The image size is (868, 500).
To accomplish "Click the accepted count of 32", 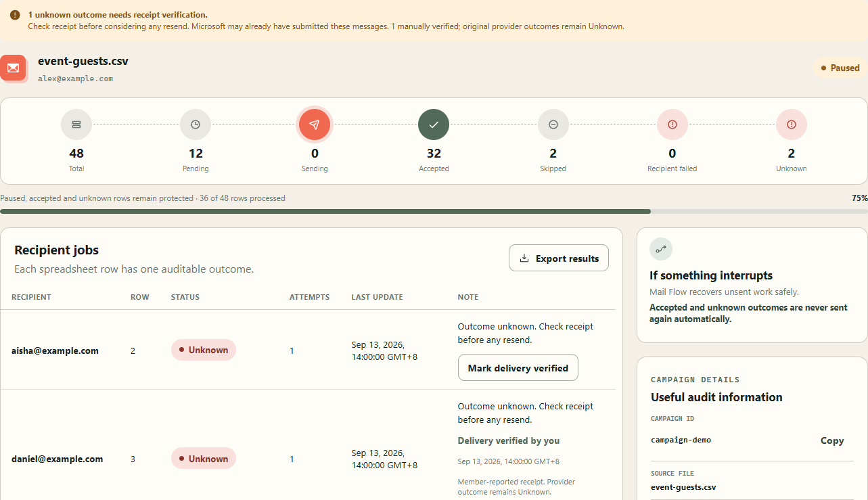I will (x=434, y=154).
